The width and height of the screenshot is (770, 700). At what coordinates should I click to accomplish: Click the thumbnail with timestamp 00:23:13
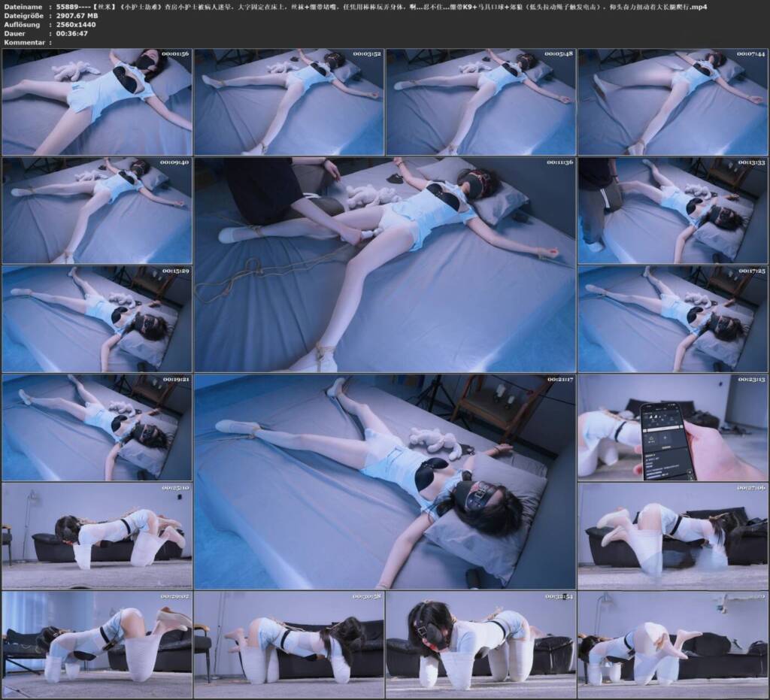coord(673,428)
